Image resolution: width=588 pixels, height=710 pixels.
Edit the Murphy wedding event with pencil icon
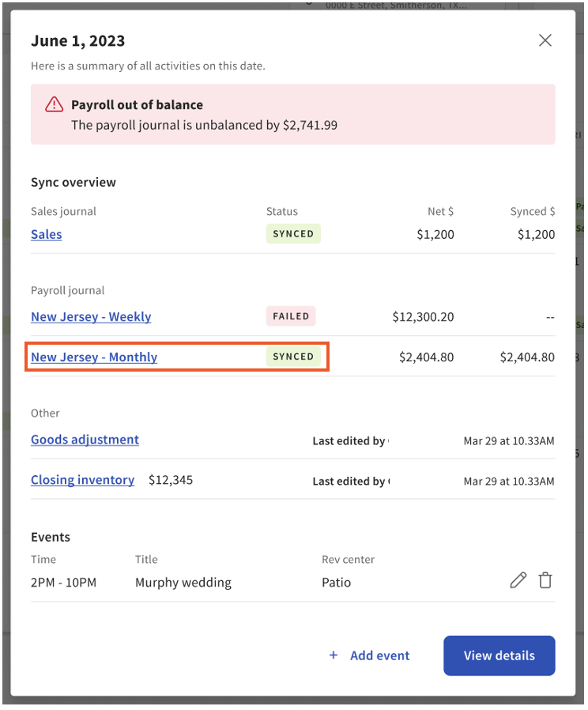[x=518, y=581]
